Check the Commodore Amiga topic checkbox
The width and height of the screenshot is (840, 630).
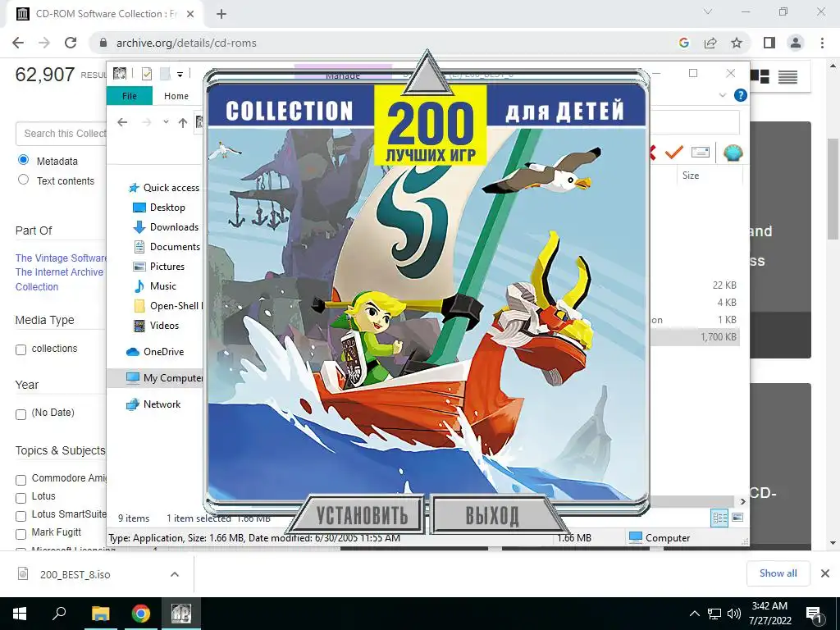pyautogui.click(x=21, y=480)
